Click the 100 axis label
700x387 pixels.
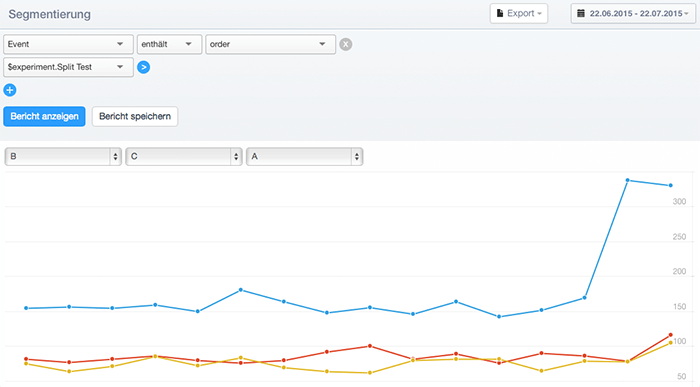(679, 341)
